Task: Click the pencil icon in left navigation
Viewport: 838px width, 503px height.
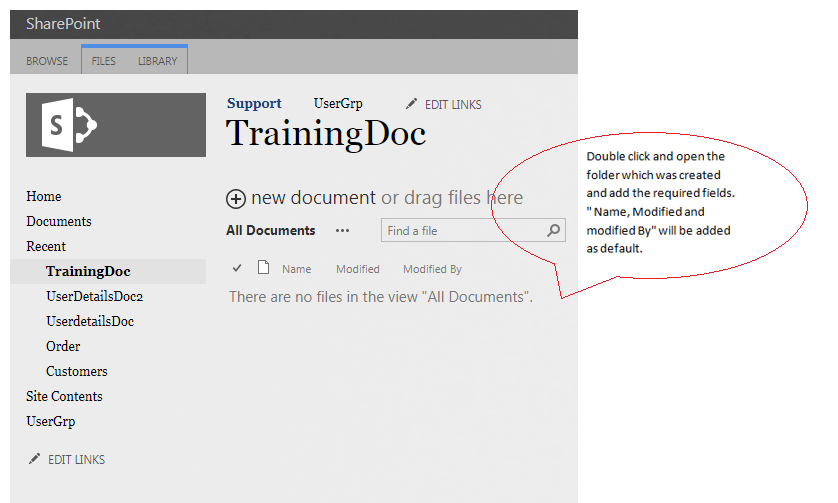Action: [34, 459]
